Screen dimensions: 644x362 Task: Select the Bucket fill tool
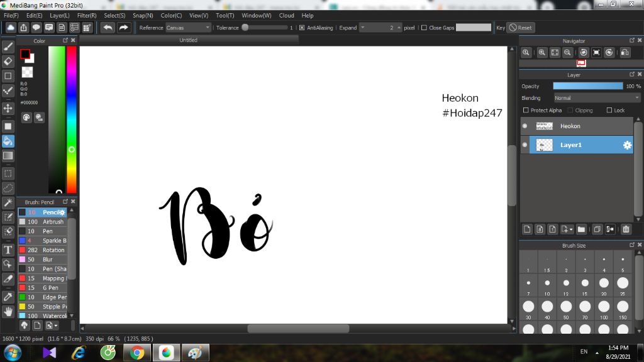click(x=8, y=141)
